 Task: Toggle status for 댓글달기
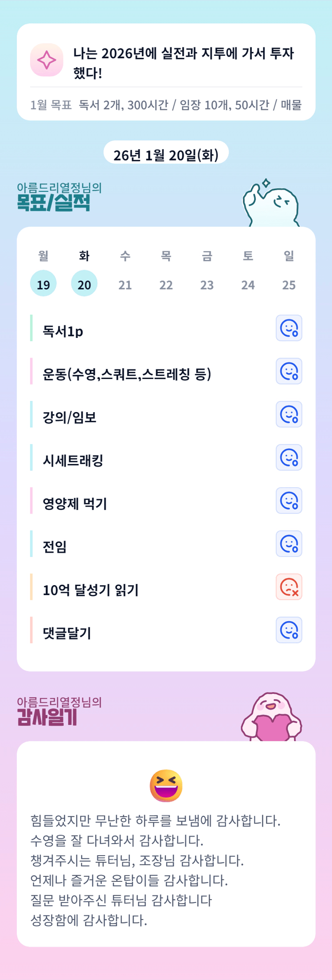pos(289,630)
